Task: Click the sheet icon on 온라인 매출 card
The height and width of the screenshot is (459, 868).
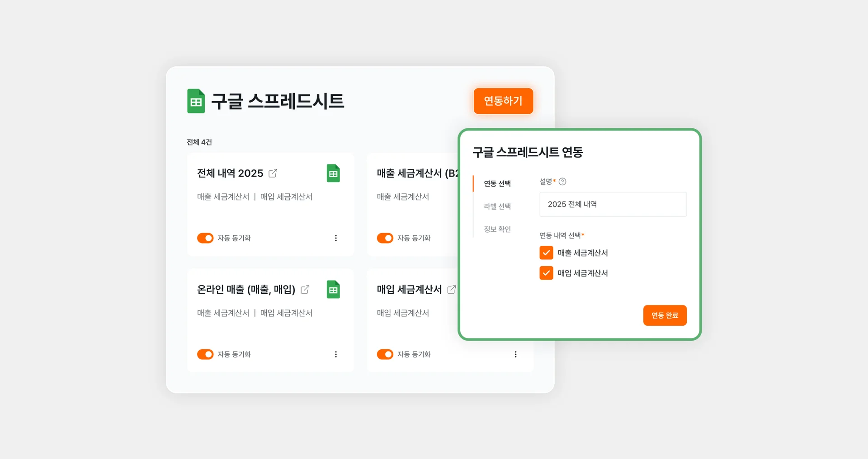Action: (x=333, y=290)
